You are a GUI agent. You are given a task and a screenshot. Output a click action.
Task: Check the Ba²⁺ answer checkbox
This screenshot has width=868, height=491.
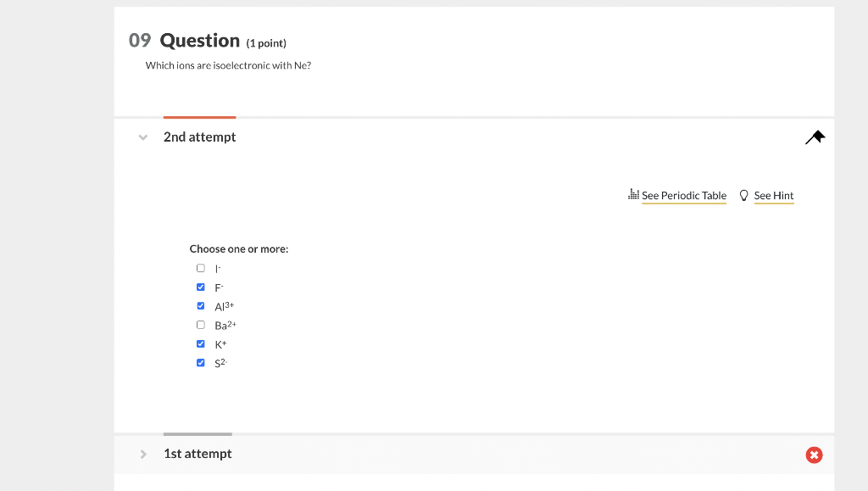200,324
